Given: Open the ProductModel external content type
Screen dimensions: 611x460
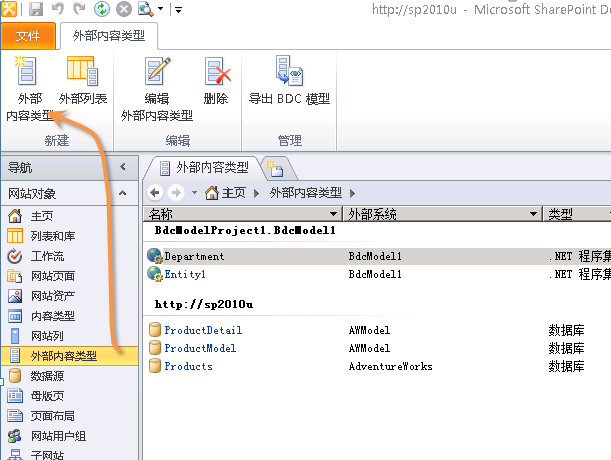Looking at the screenshot, I should (200, 349).
